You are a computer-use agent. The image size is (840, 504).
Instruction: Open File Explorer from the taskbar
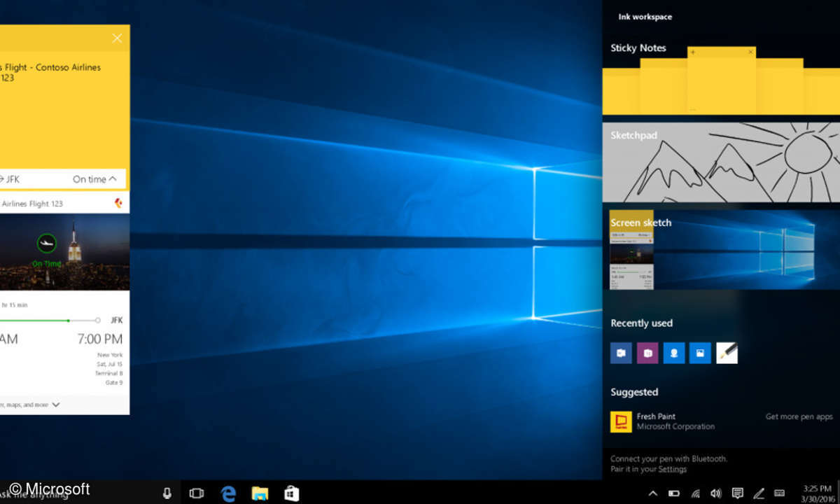(x=260, y=493)
